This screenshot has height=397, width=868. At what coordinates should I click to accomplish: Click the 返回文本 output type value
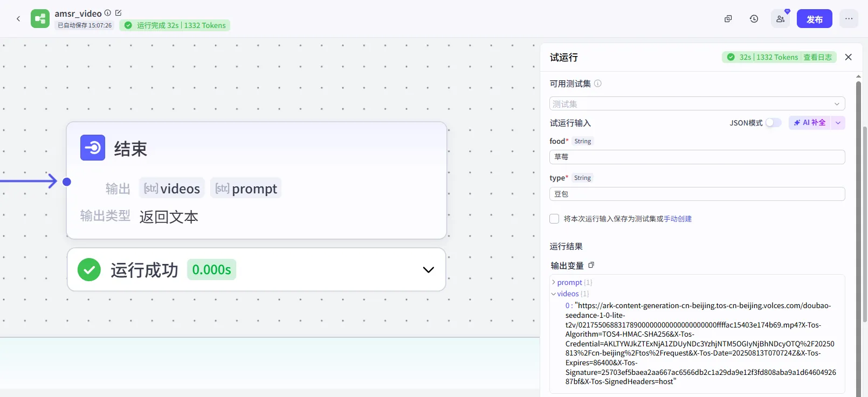169,217
